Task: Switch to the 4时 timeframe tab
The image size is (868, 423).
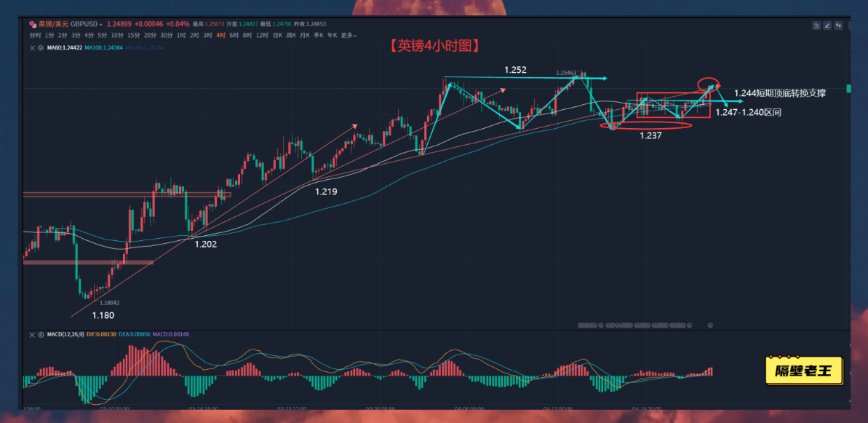Action: tap(220, 35)
